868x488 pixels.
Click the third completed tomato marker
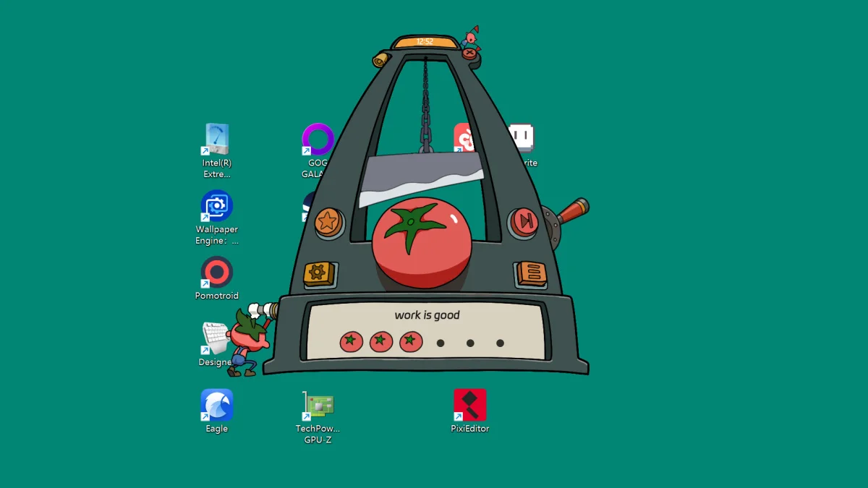(411, 341)
